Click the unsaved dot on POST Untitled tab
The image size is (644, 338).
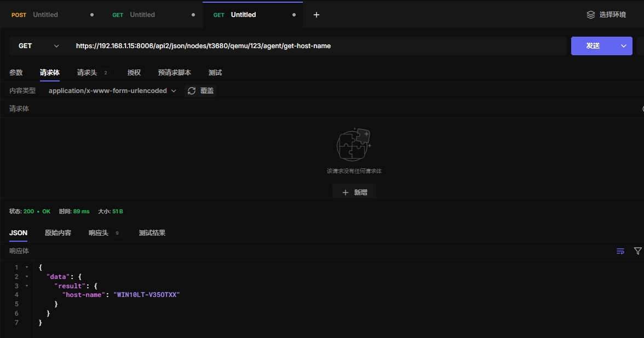point(91,15)
